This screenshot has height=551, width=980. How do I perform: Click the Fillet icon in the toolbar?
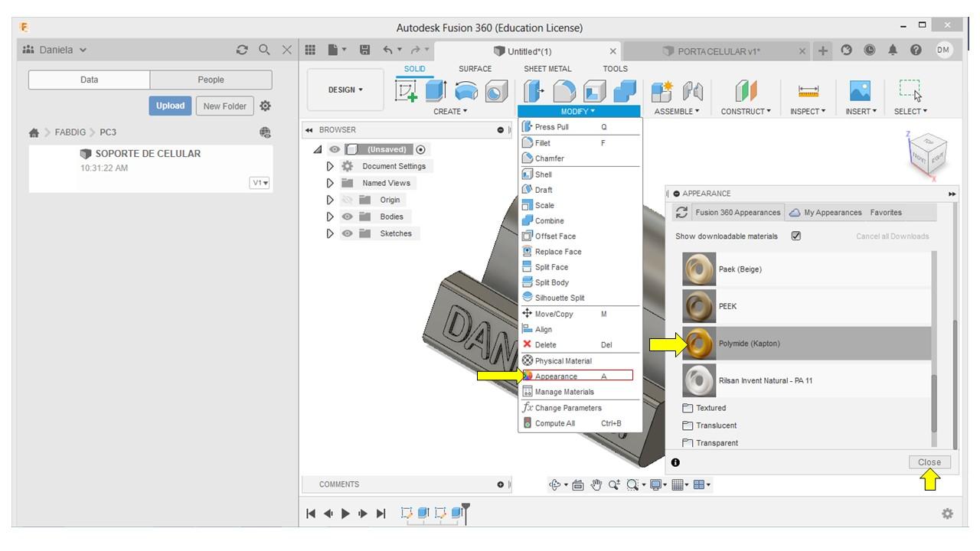[x=564, y=91]
